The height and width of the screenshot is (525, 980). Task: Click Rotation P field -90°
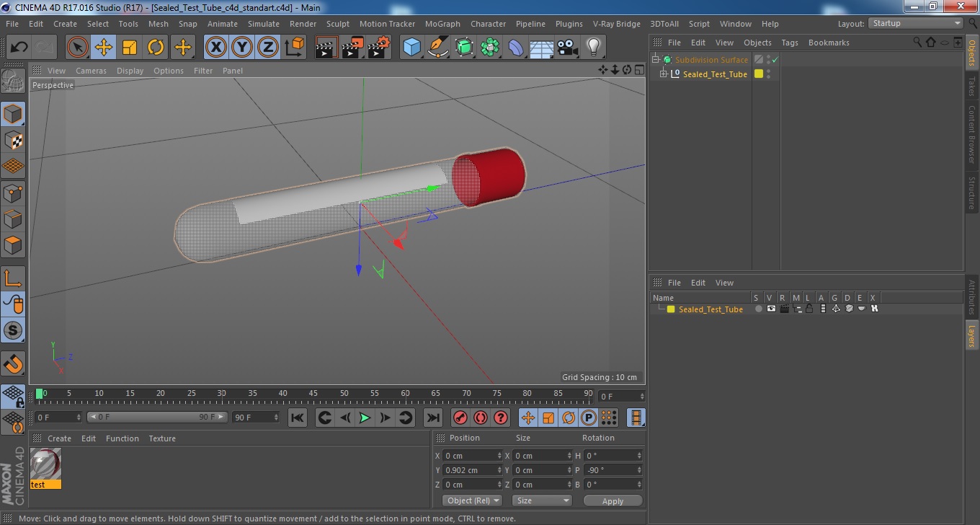point(613,470)
